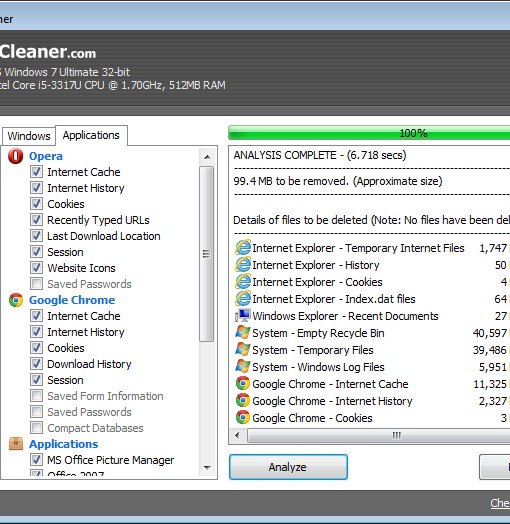Click the Analyze button

288,467
